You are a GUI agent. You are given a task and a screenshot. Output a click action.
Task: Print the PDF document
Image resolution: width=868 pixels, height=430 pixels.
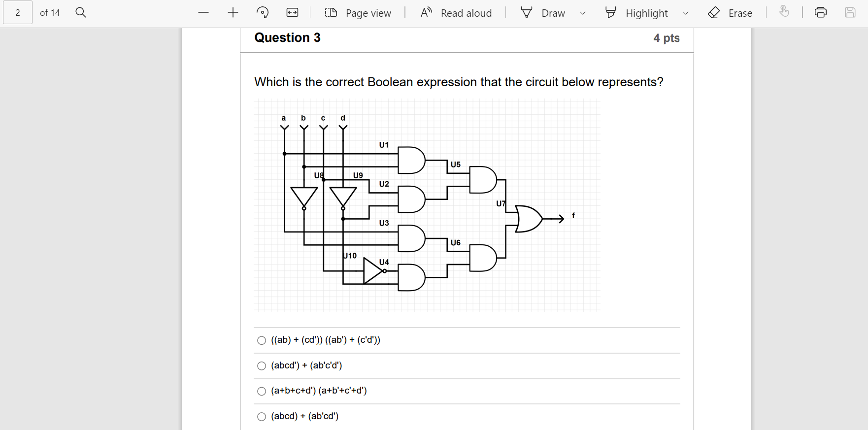point(820,12)
